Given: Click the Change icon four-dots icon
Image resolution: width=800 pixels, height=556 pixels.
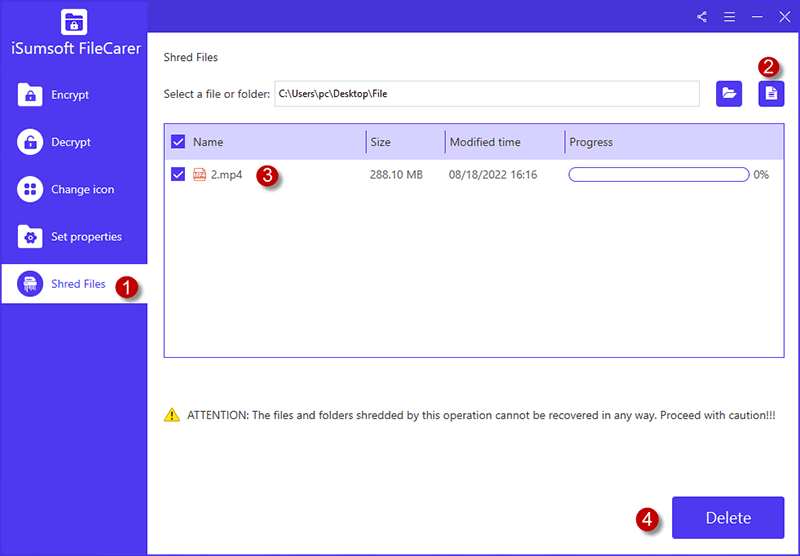Looking at the screenshot, I should click(x=30, y=189).
